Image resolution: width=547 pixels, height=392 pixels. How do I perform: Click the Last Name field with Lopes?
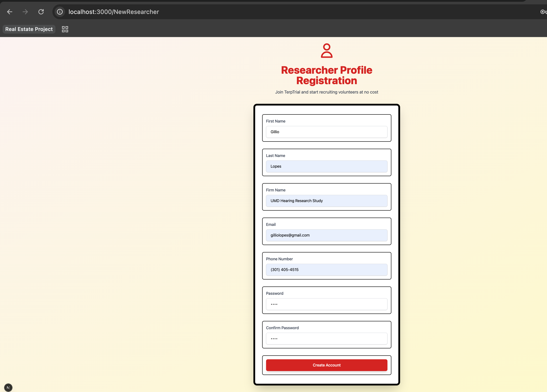coord(327,166)
